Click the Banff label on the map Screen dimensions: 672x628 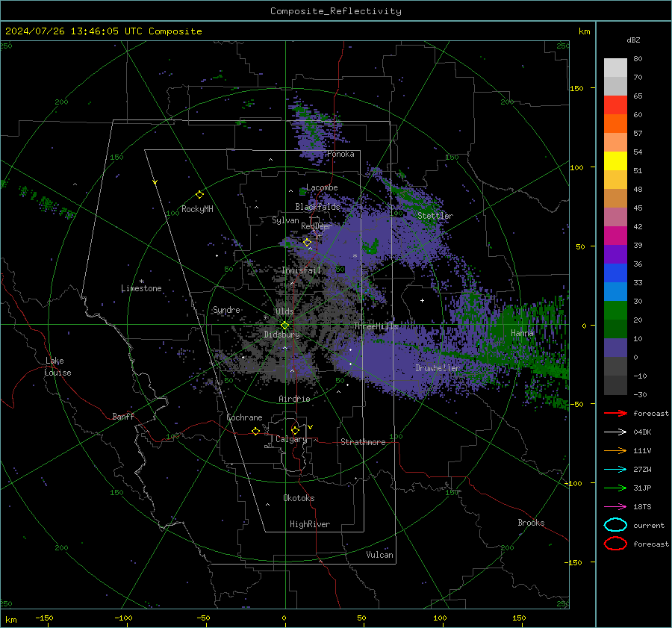pyautogui.click(x=123, y=416)
